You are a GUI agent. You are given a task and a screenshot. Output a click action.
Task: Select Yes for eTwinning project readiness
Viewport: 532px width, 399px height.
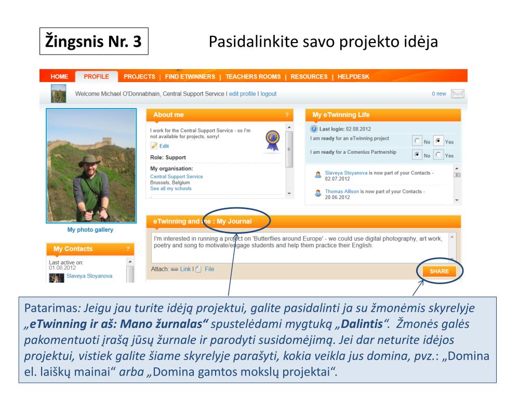click(x=438, y=141)
